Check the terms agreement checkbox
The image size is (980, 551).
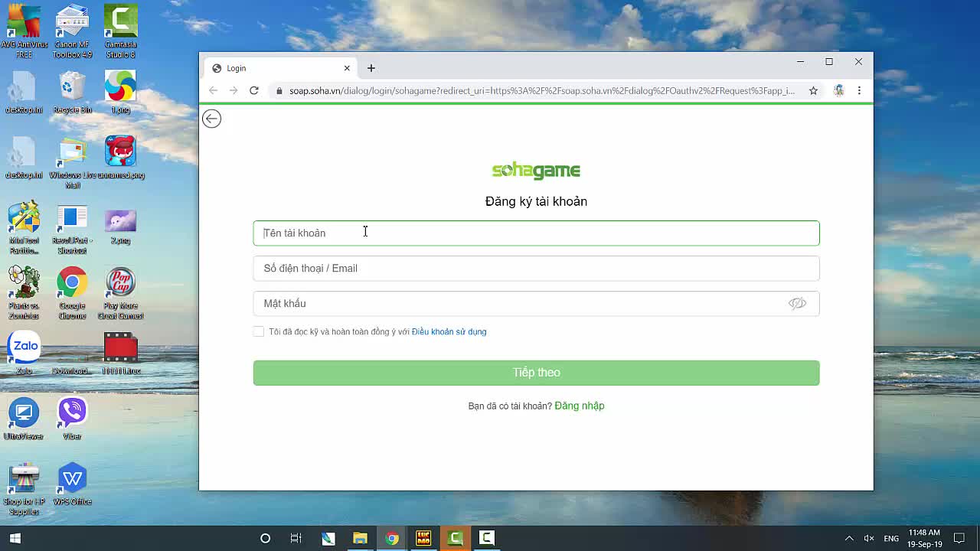(259, 331)
